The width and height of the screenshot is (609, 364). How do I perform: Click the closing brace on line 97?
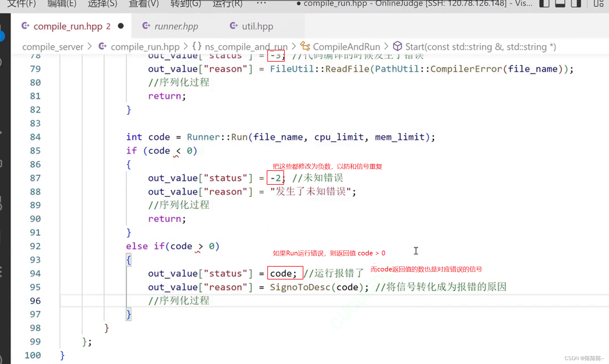pyautogui.click(x=129, y=315)
